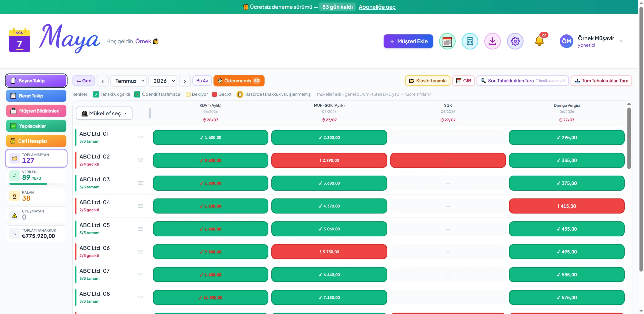Click the Bu Ay button
Screen dimensions: 644x314
[x=202, y=81]
